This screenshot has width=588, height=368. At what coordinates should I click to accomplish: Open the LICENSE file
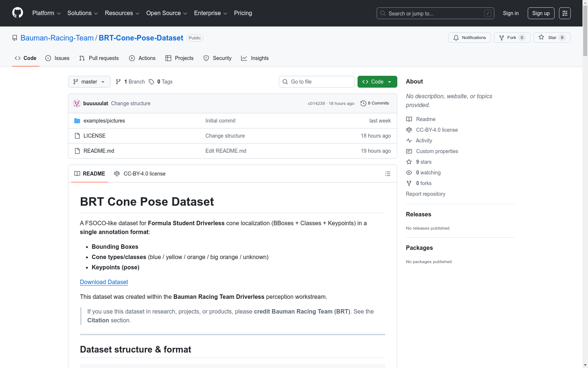tap(94, 136)
